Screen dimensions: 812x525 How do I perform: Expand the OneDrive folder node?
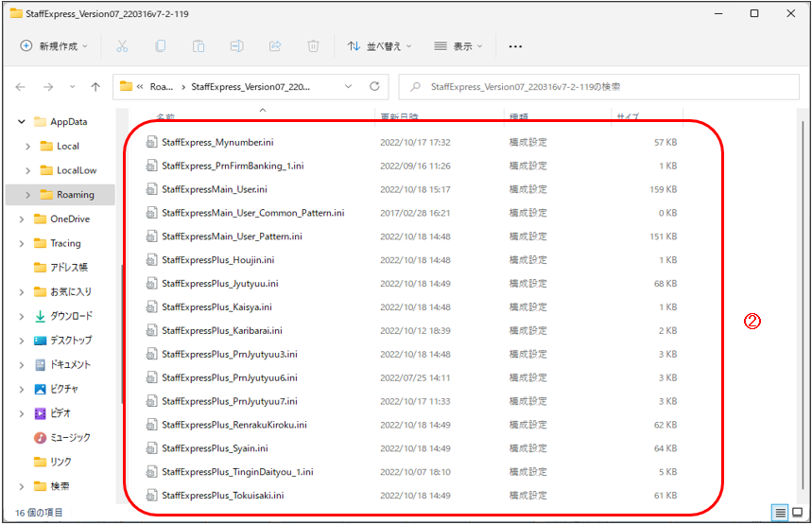coord(21,219)
